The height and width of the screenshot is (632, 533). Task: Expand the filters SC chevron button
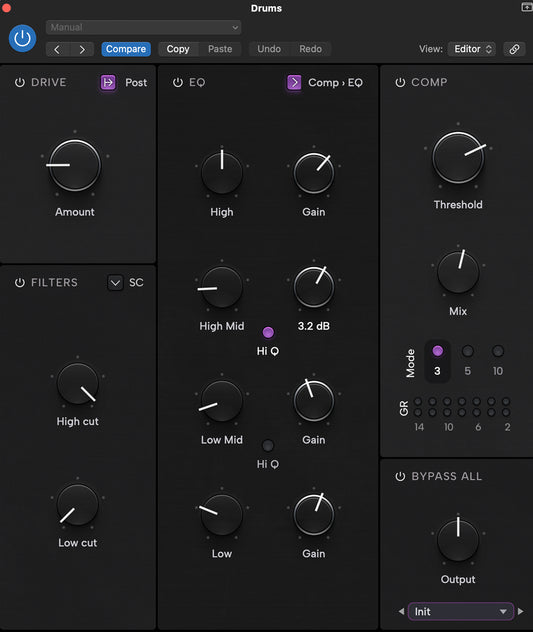[x=115, y=283]
